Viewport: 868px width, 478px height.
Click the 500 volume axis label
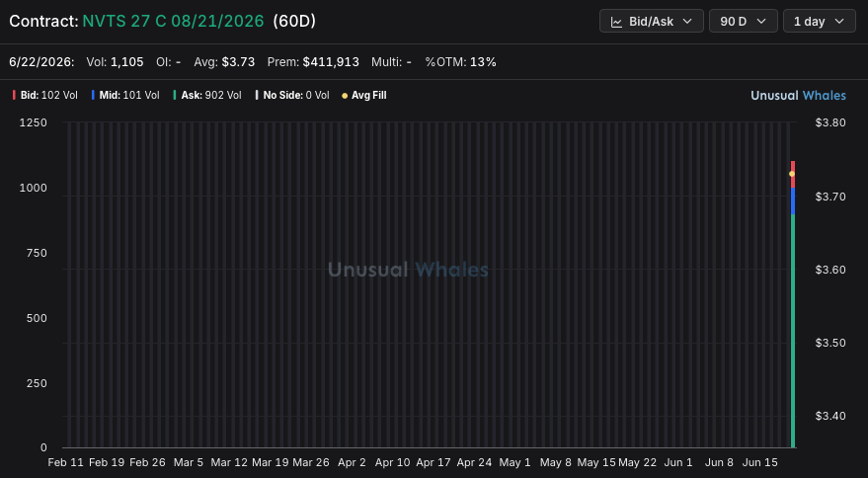(x=37, y=318)
